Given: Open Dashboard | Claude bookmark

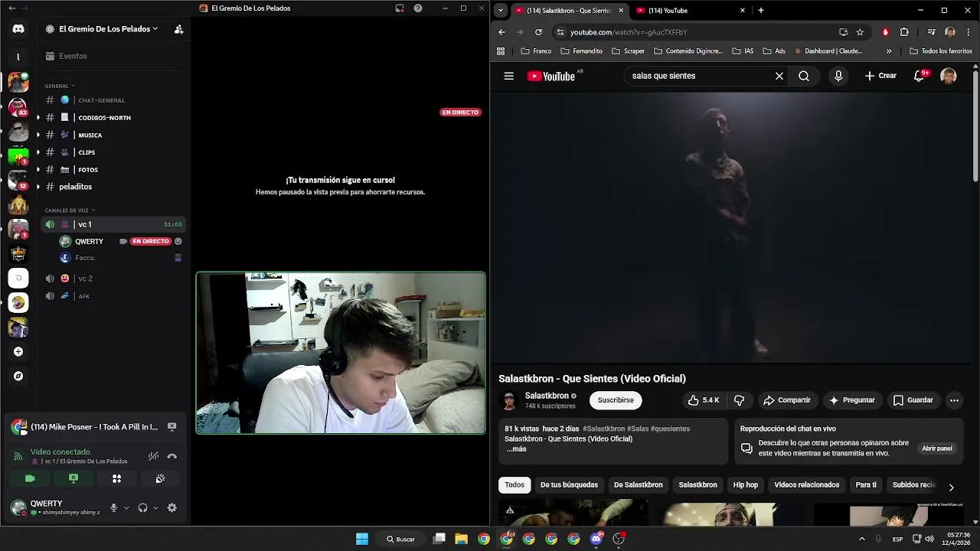Looking at the screenshot, I should [828, 51].
